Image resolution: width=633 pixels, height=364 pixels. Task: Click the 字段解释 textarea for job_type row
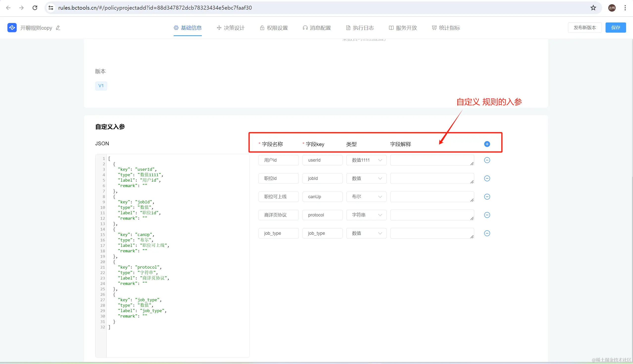click(x=432, y=233)
